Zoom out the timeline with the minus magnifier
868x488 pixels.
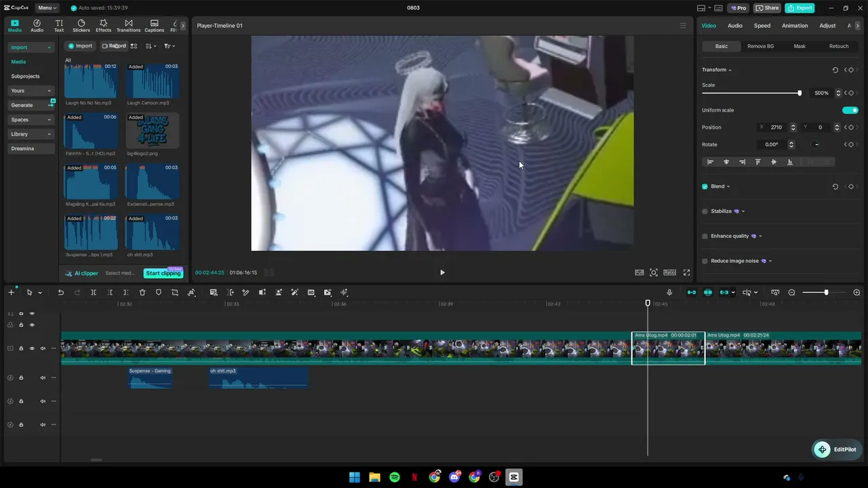pyautogui.click(x=791, y=292)
